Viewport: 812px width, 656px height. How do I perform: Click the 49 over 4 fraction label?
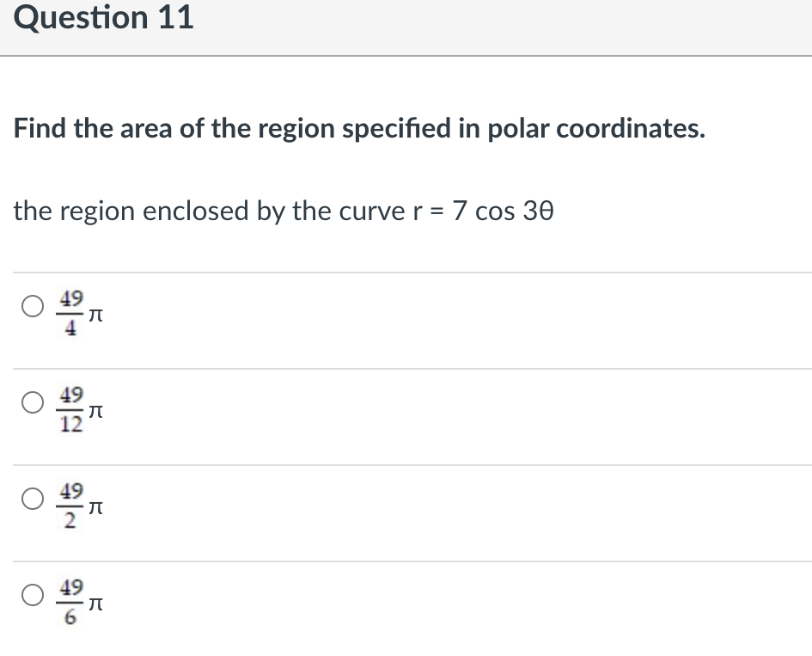[x=70, y=313]
